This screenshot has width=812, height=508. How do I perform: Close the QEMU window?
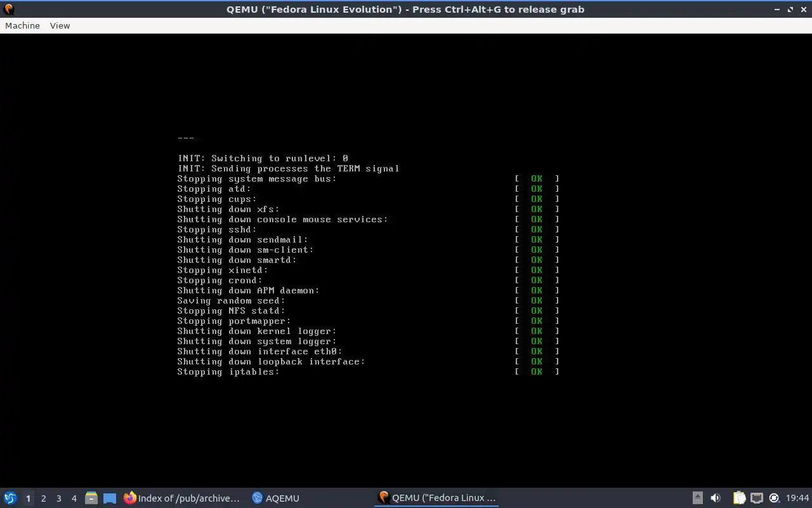(804, 10)
